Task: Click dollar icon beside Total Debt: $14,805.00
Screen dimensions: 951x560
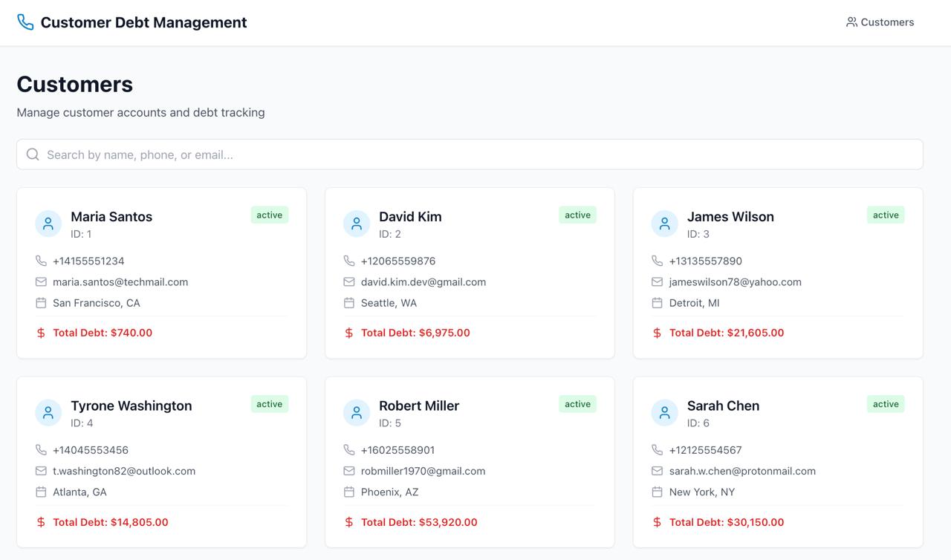Action: pyautogui.click(x=41, y=522)
